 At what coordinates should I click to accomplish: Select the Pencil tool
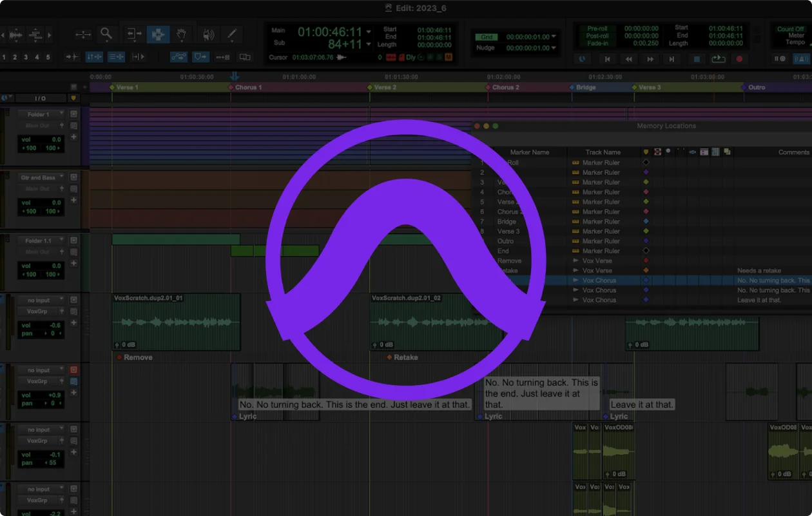point(232,34)
